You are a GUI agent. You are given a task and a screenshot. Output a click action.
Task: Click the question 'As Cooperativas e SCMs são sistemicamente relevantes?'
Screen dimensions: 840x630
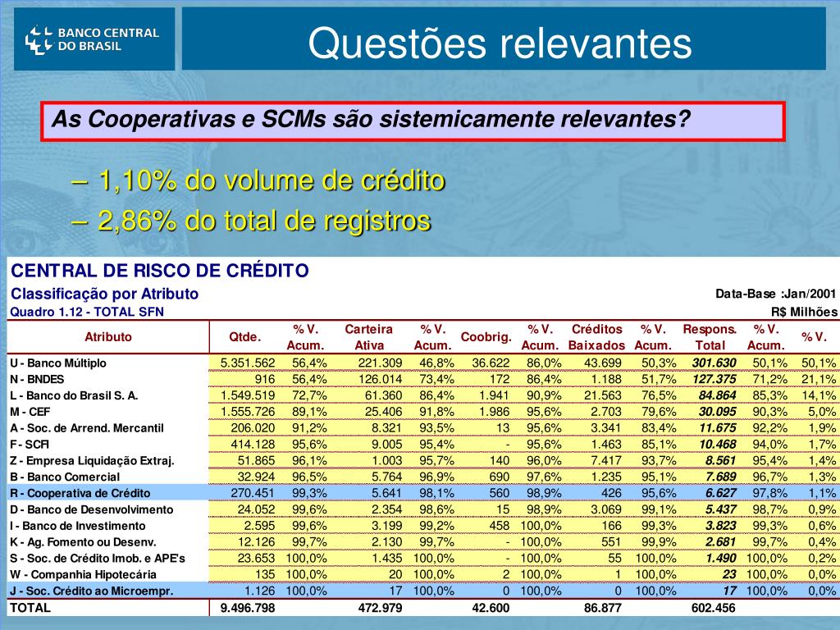(371, 119)
